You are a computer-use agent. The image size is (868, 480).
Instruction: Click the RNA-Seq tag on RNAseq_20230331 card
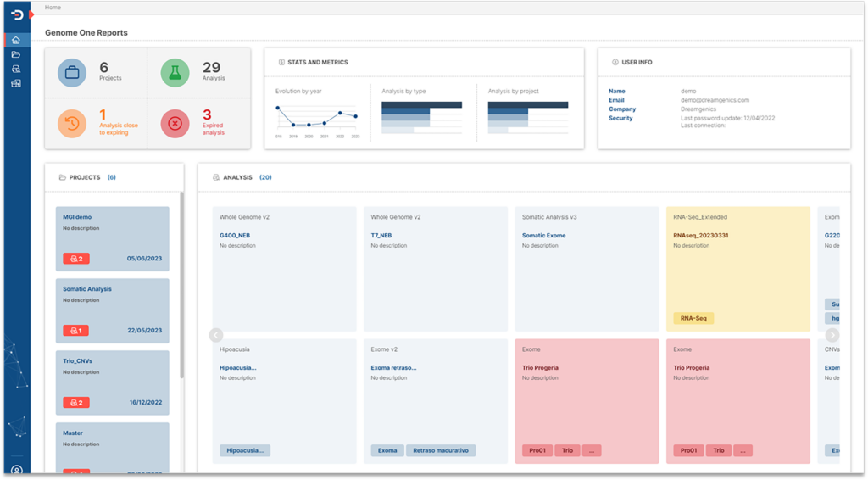coord(693,318)
